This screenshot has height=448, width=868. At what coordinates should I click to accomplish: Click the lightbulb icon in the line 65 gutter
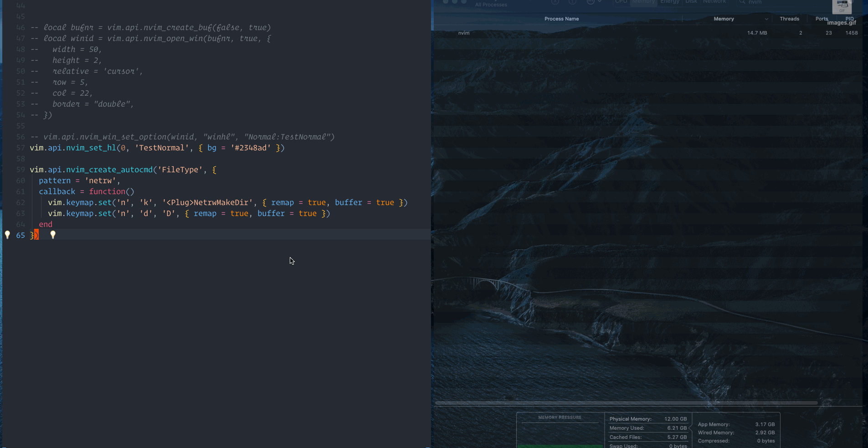point(7,235)
